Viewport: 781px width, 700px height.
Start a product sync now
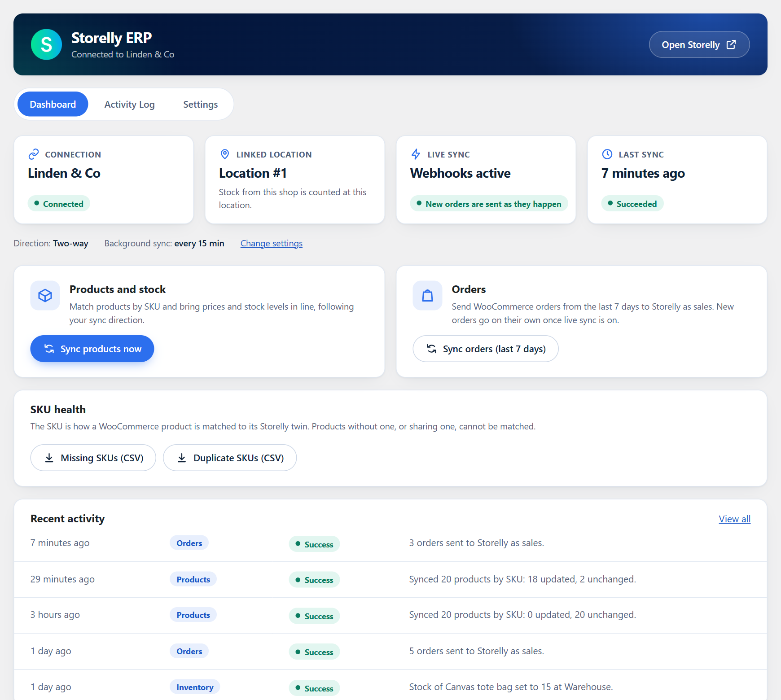click(92, 349)
